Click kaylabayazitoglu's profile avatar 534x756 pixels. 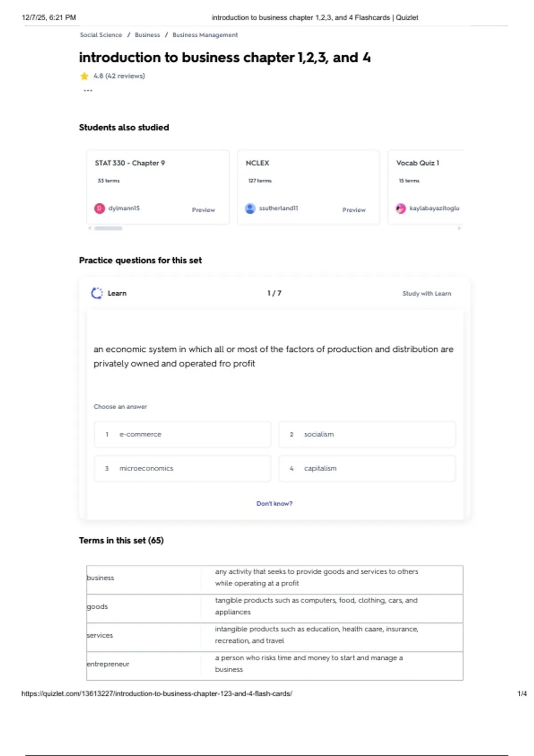[x=401, y=208]
